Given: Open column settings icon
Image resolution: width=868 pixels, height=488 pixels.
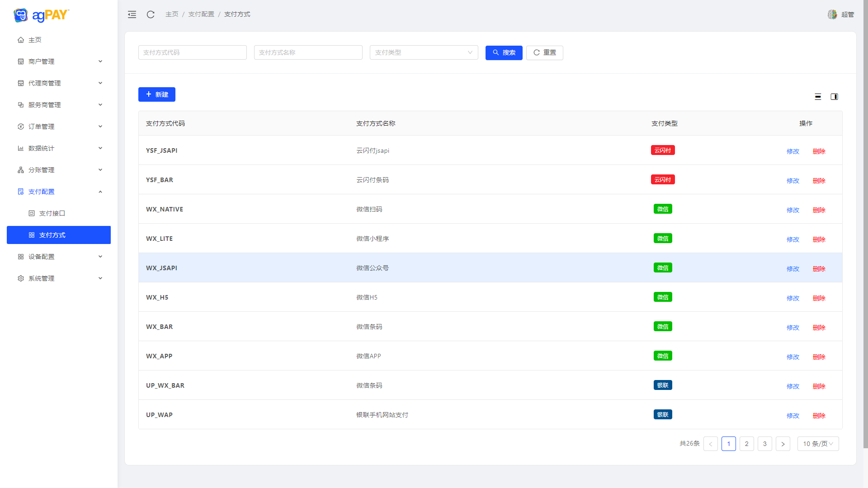Looking at the screenshot, I should click(834, 97).
